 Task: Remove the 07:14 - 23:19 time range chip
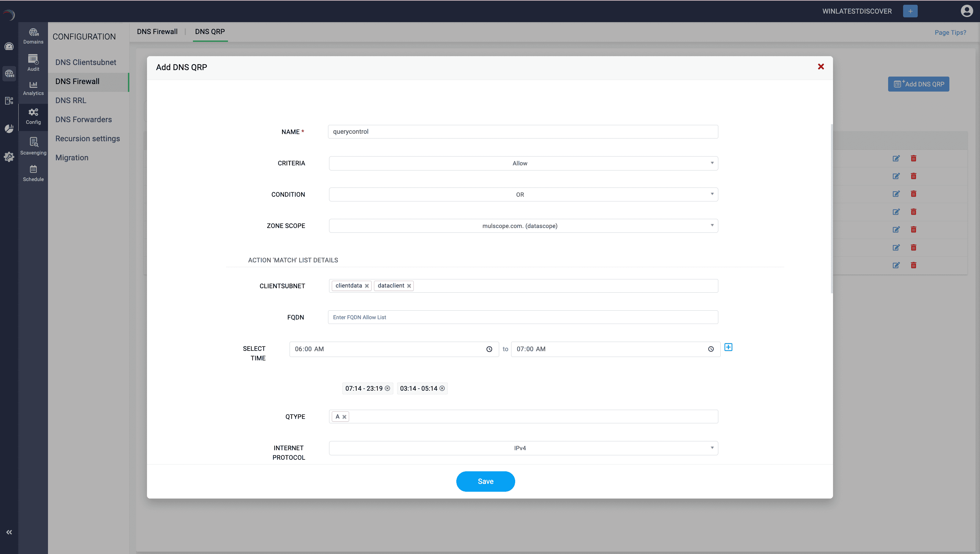tap(387, 388)
